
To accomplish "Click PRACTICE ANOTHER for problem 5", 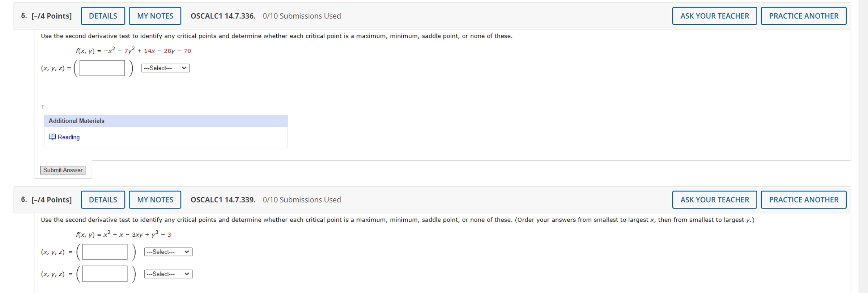I will click(x=804, y=16).
